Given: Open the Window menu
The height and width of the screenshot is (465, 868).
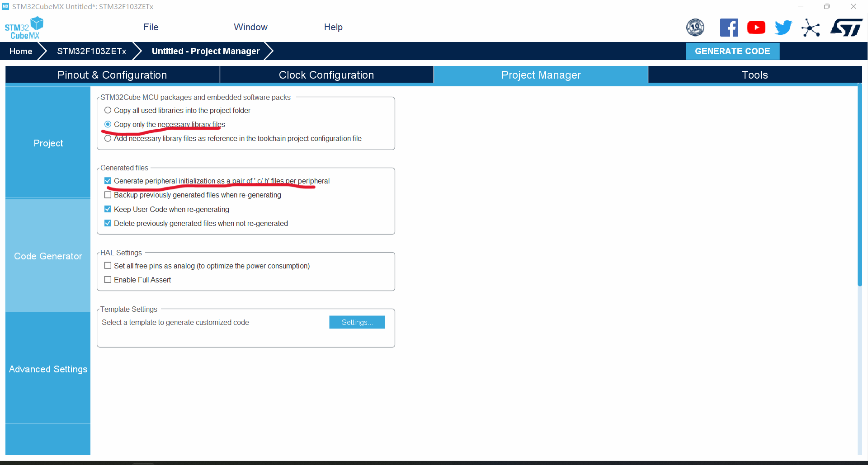Looking at the screenshot, I should coord(250,27).
